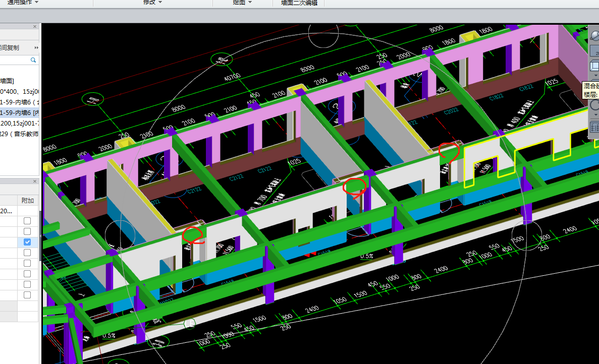Open the 绘图 ribbon group dropdown
Screen dimensions: 599x364
242,3
